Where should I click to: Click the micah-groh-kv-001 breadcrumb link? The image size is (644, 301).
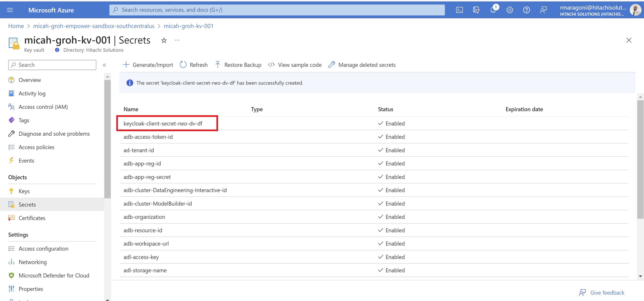tap(189, 26)
